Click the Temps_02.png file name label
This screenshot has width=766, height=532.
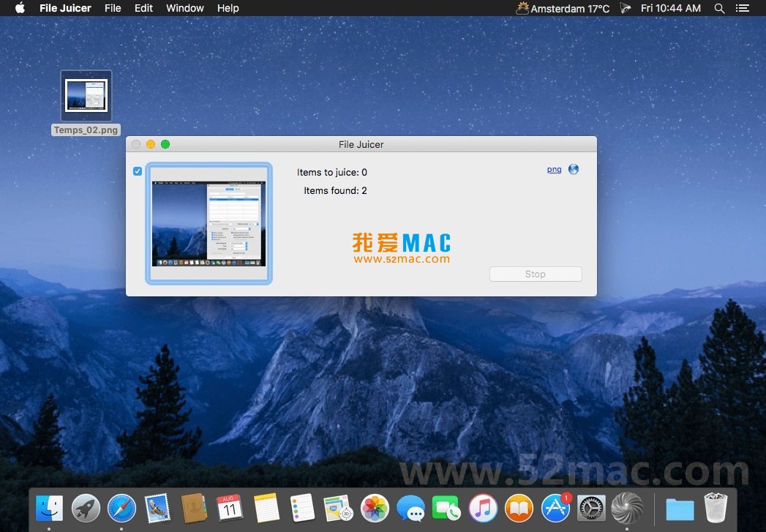coord(86,130)
